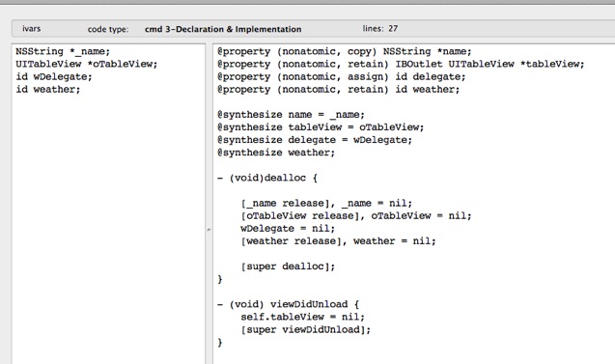This screenshot has width=615, height=364.
Task: Click the '[weather release], weather = nil;' line
Action: tap(339, 240)
